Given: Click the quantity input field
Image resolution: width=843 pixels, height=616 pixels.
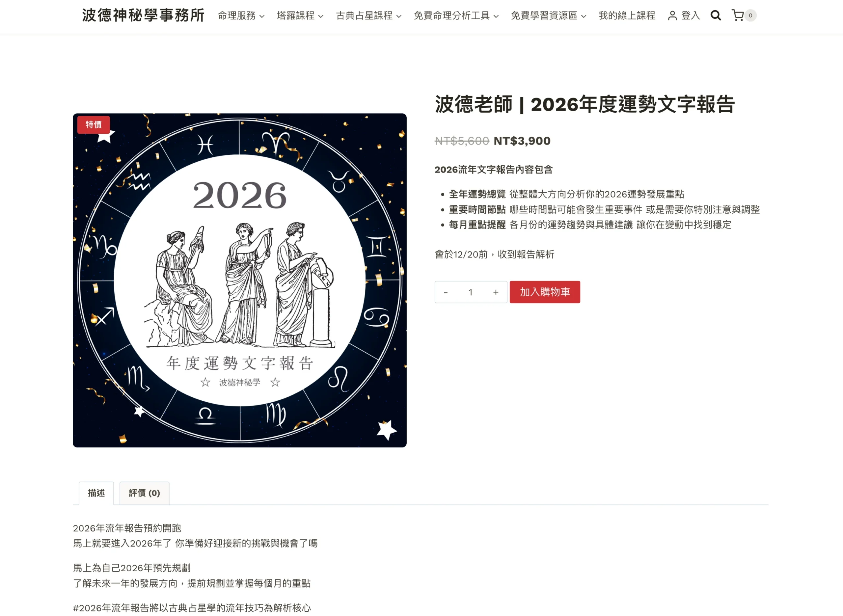Looking at the screenshot, I should coord(471,292).
